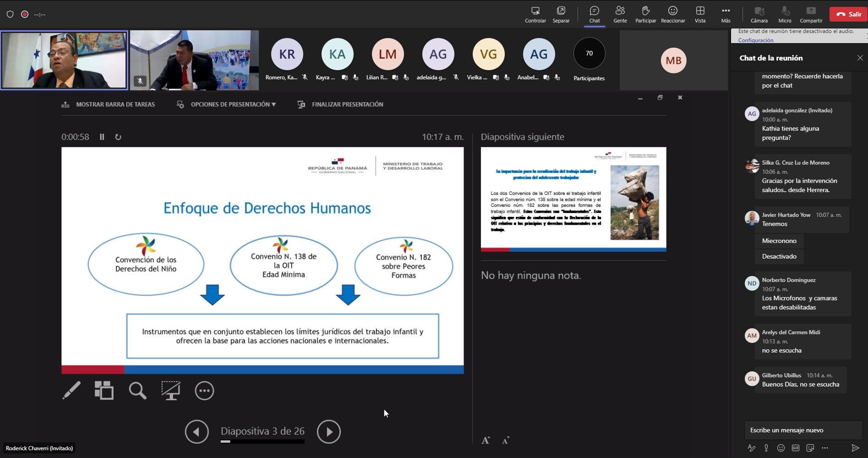Image resolution: width=868 pixels, height=458 pixels.
Task: Open the Vista layout menu
Action: (700, 14)
